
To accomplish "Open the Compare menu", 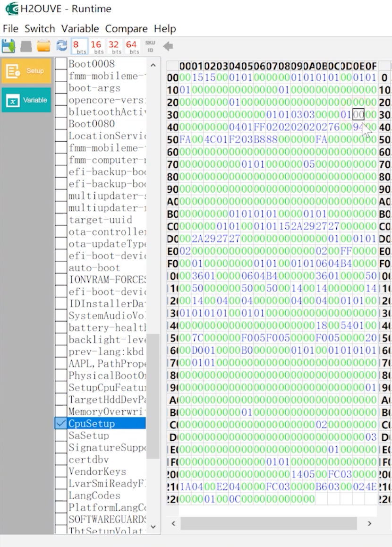I will coord(126,29).
